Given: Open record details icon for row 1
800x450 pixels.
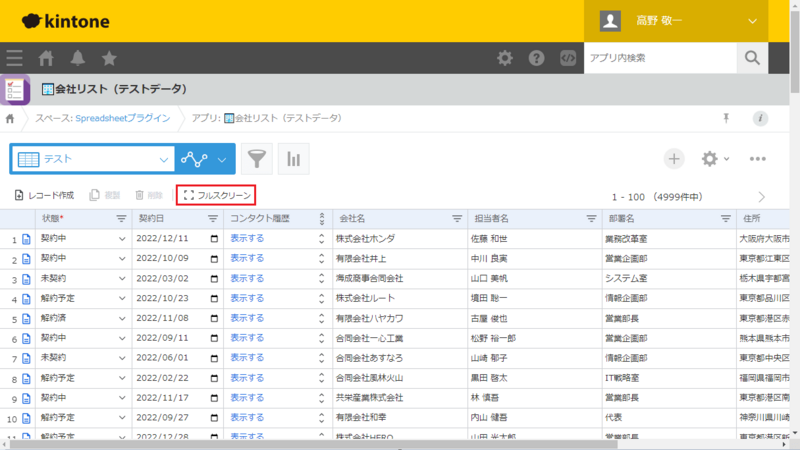Looking at the screenshot, I should (x=27, y=239).
